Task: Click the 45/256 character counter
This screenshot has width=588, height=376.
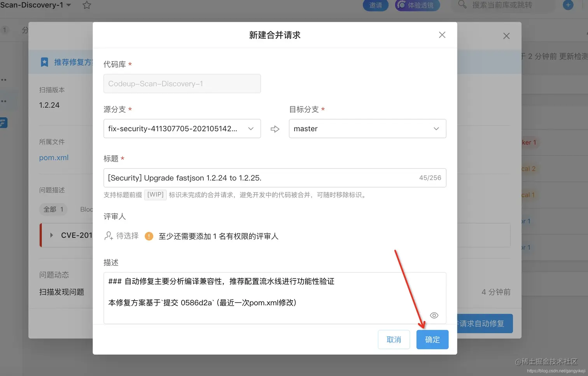Action: tap(430, 178)
